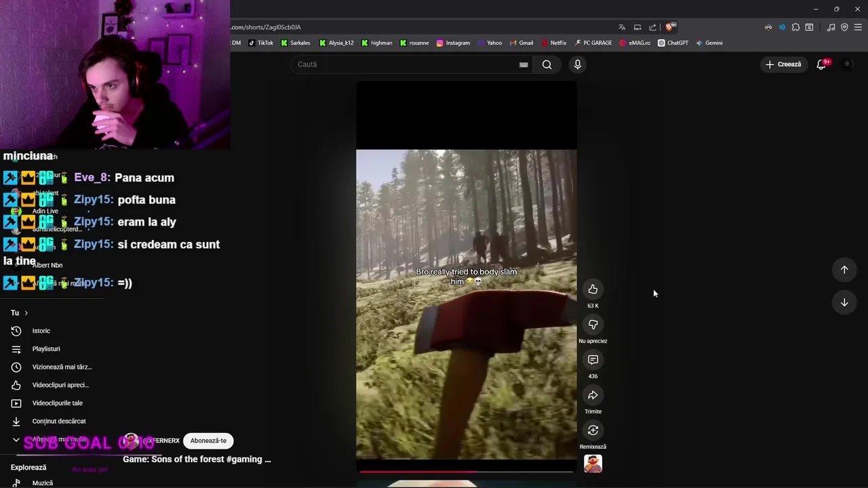Click the dislike 'Nu apreciez' thumbs down icon

click(593, 325)
